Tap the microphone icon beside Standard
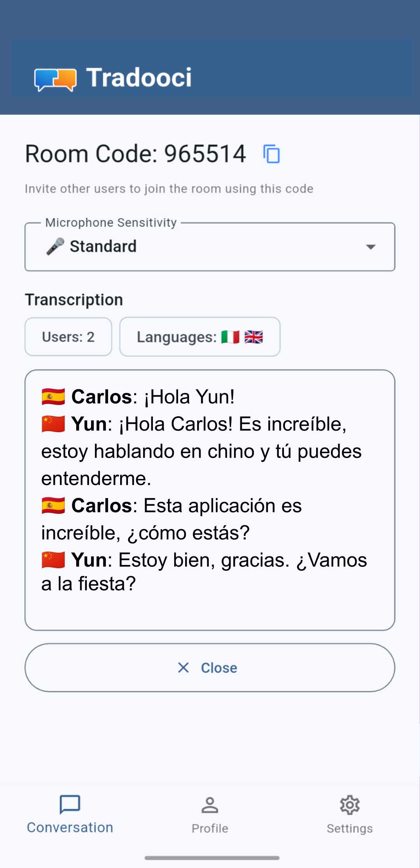Viewport: 420px width, 868px height. [55, 247]
